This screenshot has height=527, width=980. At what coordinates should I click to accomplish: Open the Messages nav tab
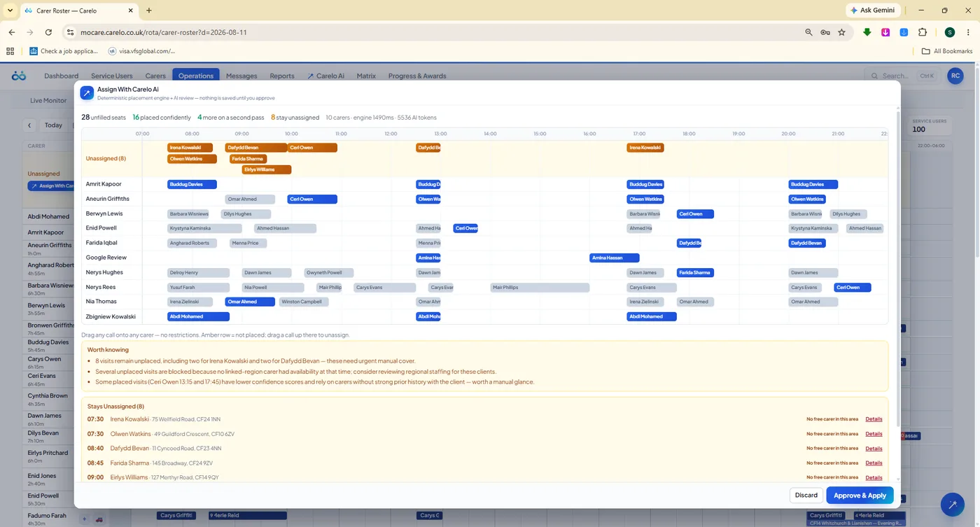coord(241,76)
